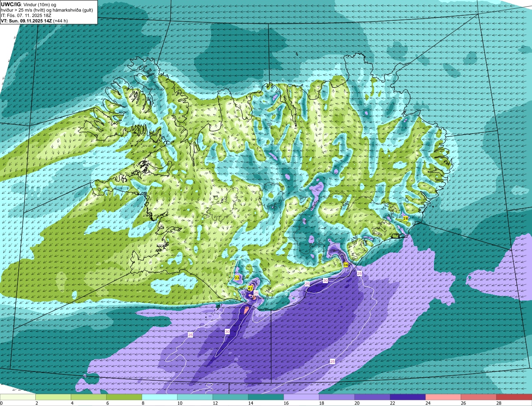Screen dimensions: 532x406
Task: Click the 18 tick label on the color scale
Action: [321, 403]
